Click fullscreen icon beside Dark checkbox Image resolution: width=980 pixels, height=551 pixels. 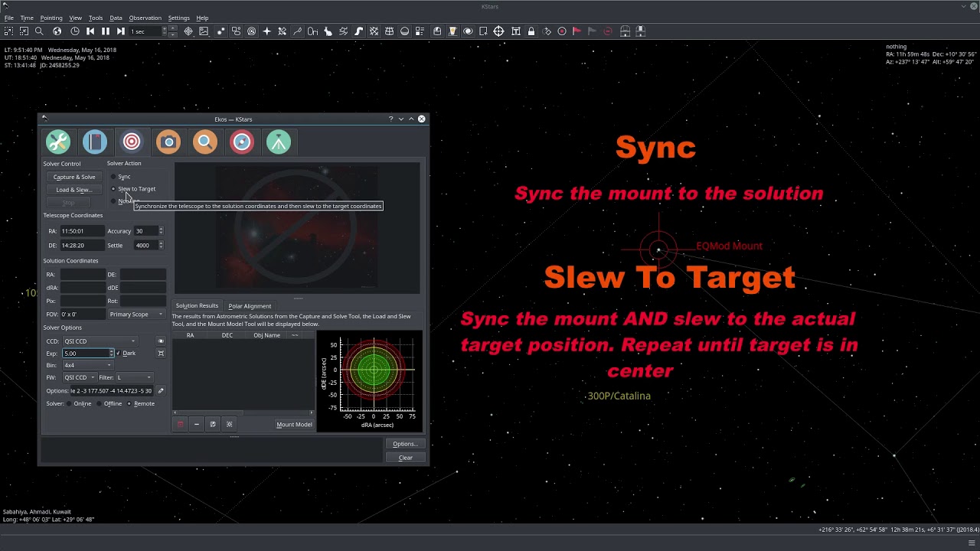(161, 354)
